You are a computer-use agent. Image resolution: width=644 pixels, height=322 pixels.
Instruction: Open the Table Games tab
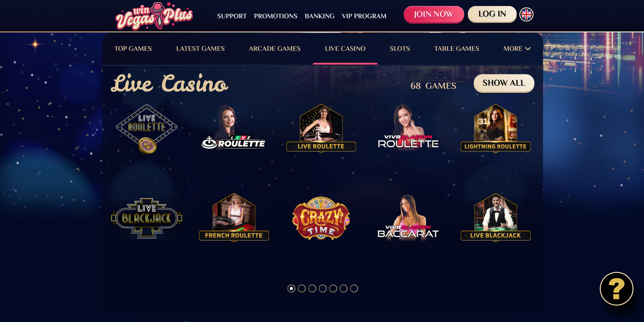(x=457, y=49)
